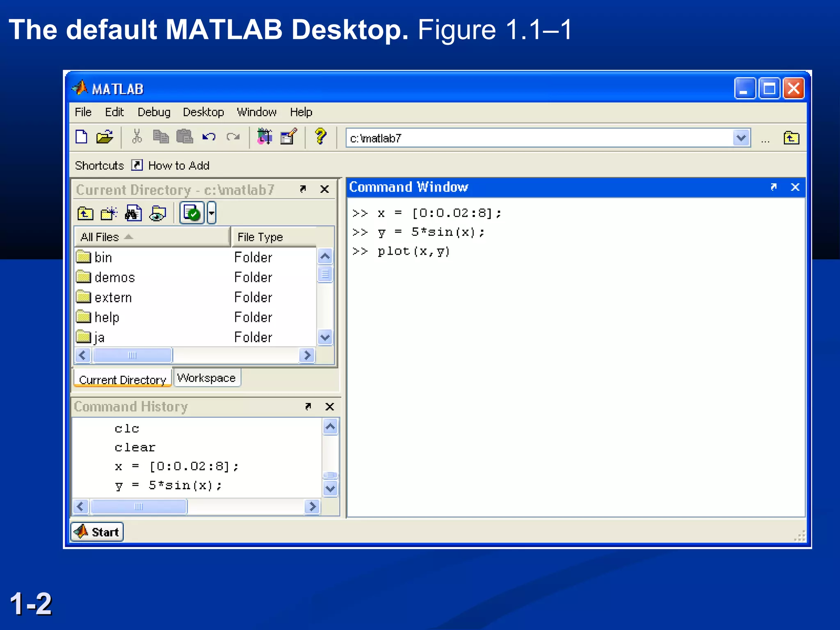Click plot(x,y) line in Command Window
This screenshot has height=630, width=840.
point(414,251)
